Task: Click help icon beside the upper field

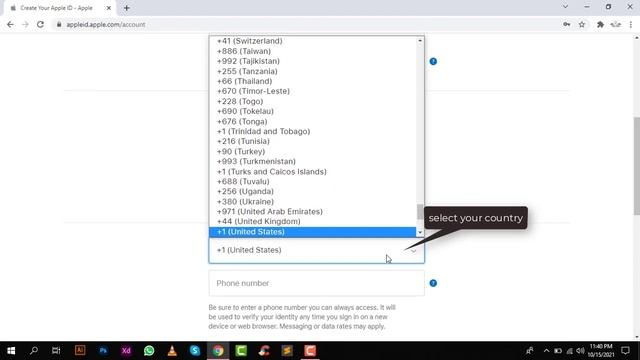Action: 433,61
